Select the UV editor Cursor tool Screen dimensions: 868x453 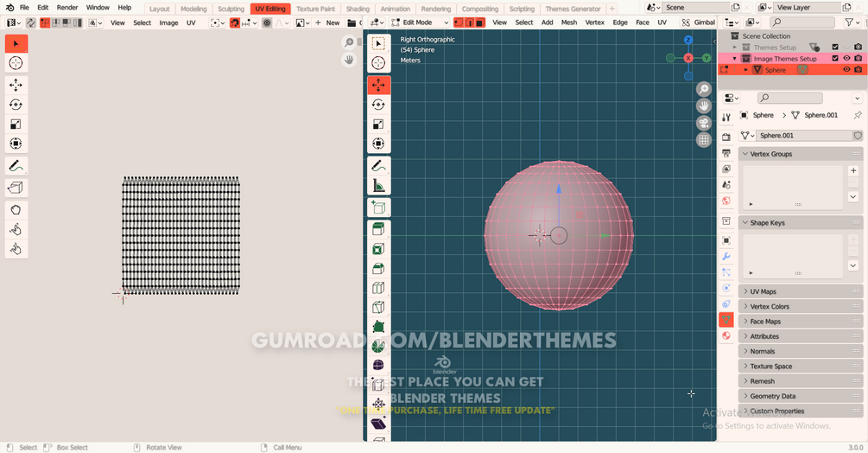click(x=16, y=63)
